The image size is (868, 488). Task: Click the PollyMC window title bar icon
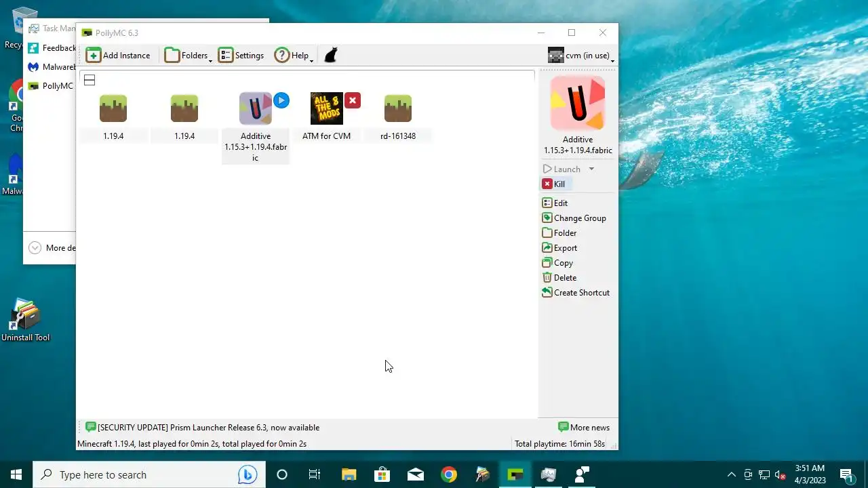tap(87, 33)
